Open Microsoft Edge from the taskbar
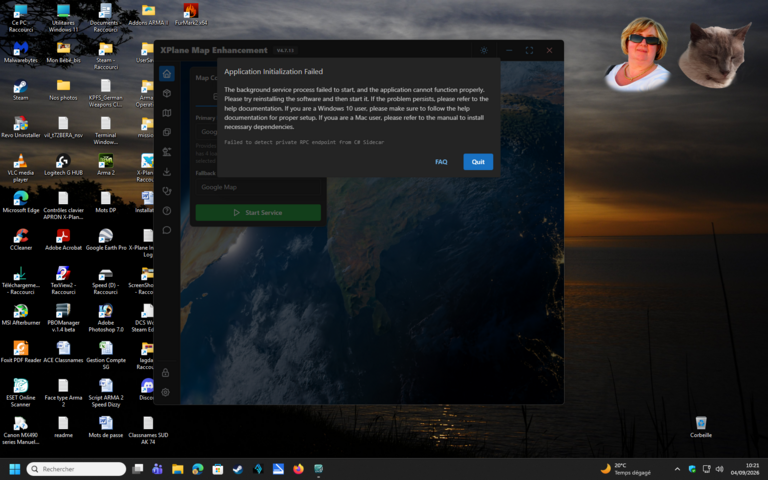The width and height of the screenshot is (768, 480). tap(197, 469)
